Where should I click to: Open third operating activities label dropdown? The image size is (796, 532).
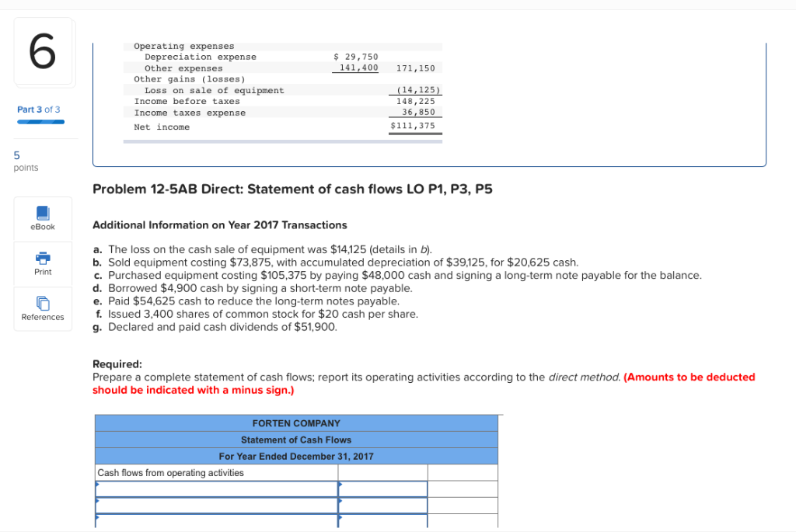click(216, 521)
